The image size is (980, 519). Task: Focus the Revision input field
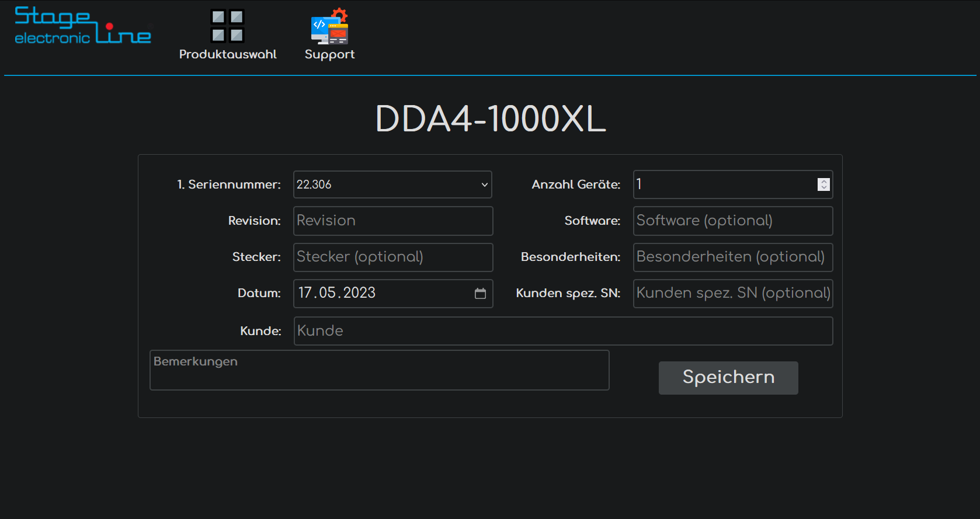393,221
